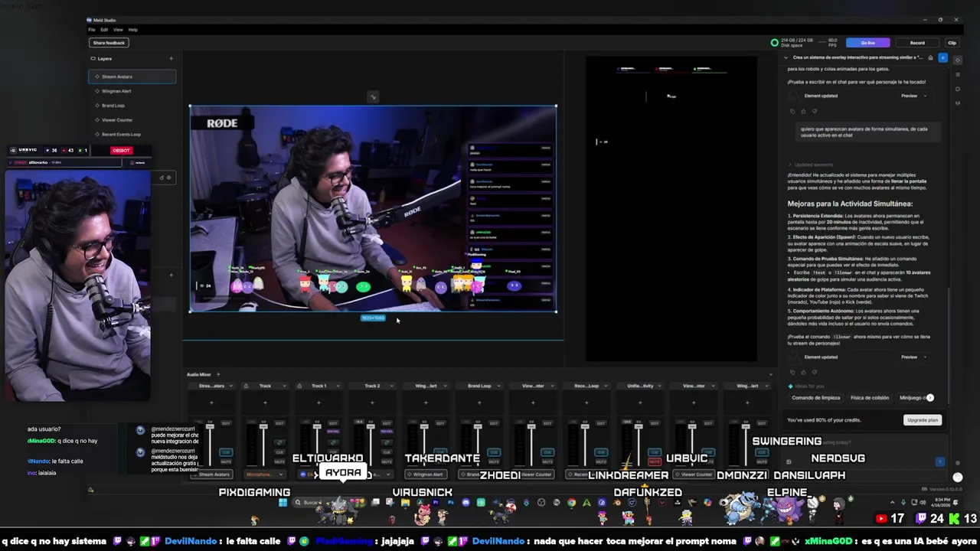980x551 pixels.
Task: Toggle CUE on the Wingman Alert channel
Action: 440,452
